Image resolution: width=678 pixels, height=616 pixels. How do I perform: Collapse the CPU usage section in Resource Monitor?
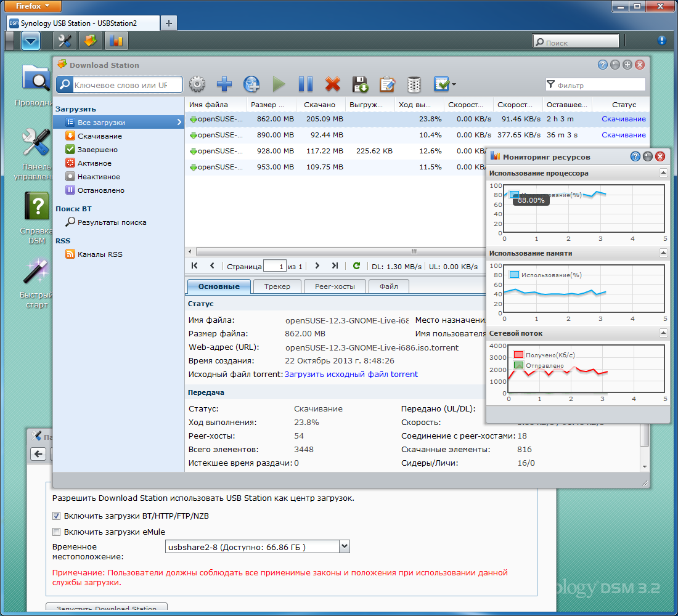pyautogui.click(x=663, y=173)
